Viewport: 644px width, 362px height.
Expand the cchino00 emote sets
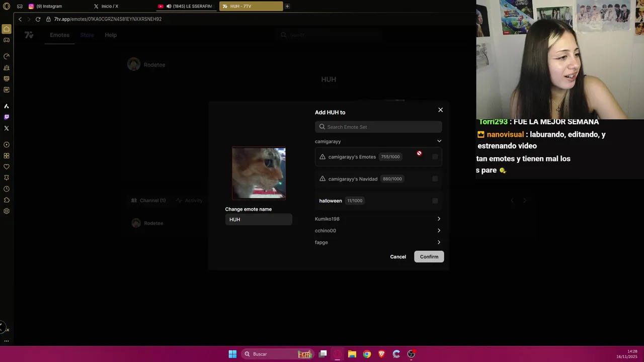[439, 231]
